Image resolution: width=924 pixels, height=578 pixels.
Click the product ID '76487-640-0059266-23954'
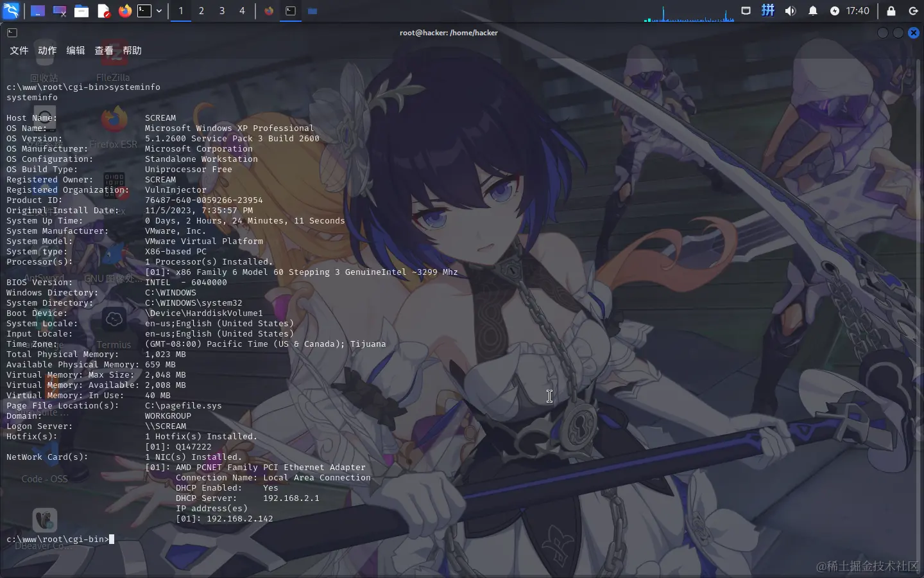[x=204, y=200]
